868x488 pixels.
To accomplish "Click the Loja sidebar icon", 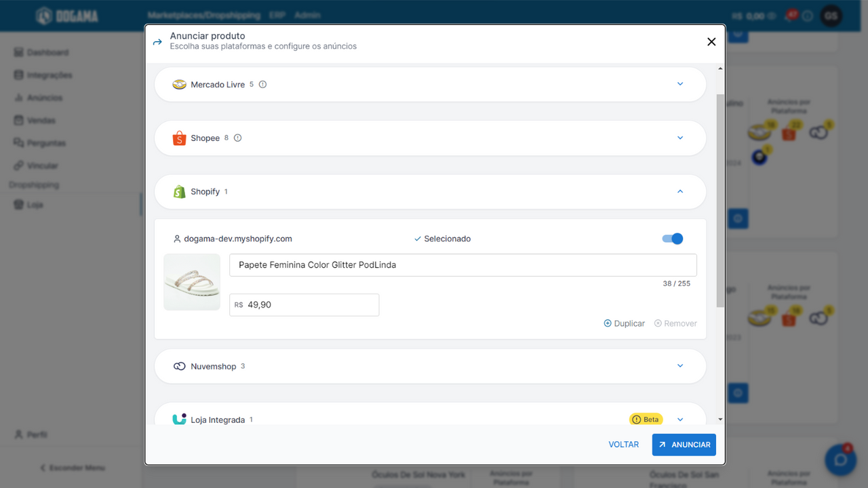I will click(18, 205).
